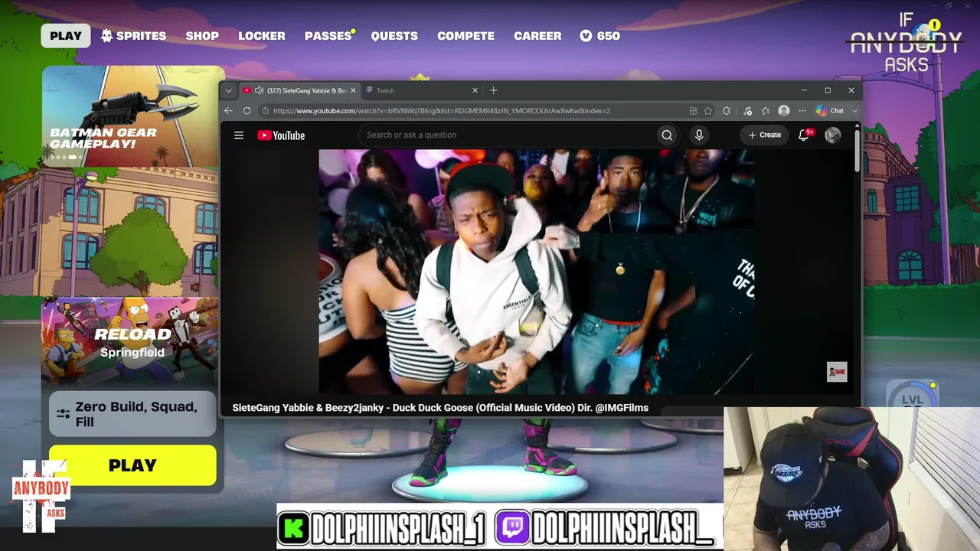
Task: Click the YouTube search magnifier button
Action: (x=667, y=135)
